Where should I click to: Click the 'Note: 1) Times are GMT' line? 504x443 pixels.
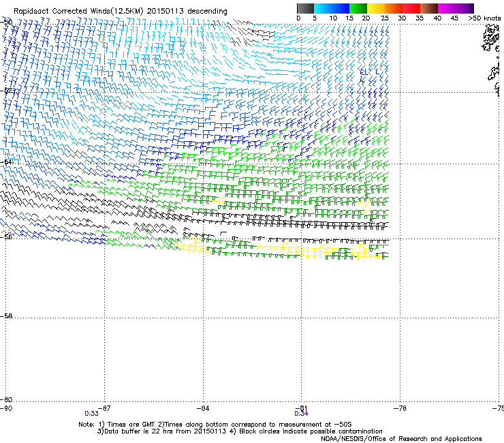(215, 425)
